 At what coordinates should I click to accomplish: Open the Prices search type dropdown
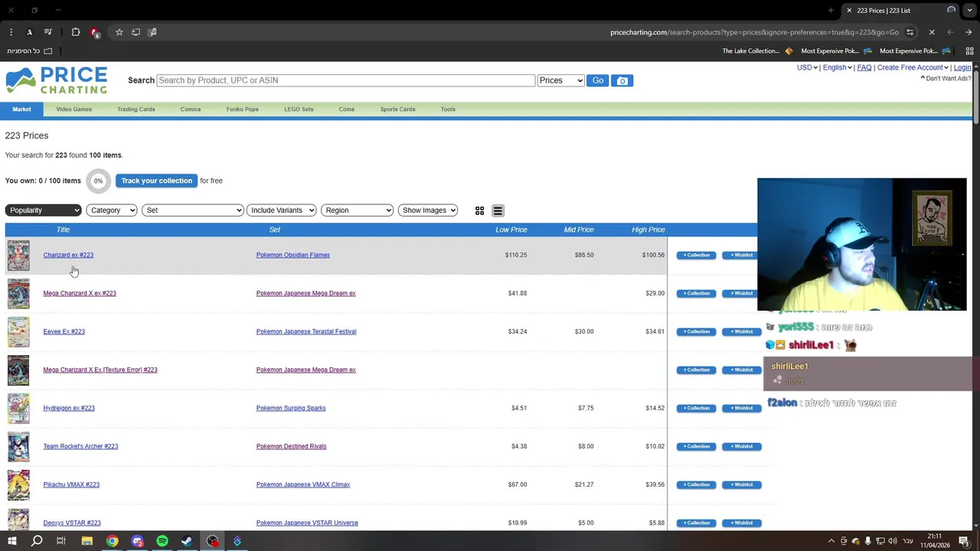pos(560,80)
